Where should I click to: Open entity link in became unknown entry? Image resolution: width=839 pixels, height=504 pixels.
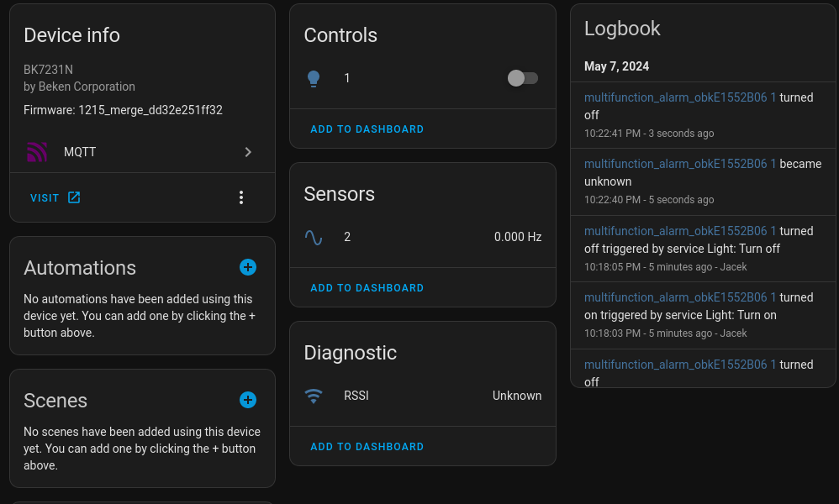(680, 164)
